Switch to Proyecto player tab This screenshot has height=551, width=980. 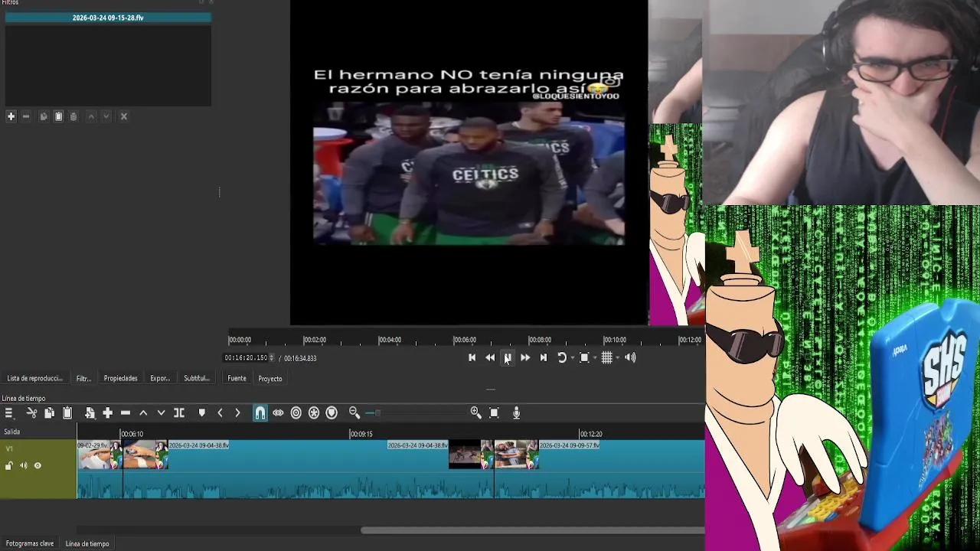[x=270, y=379]
